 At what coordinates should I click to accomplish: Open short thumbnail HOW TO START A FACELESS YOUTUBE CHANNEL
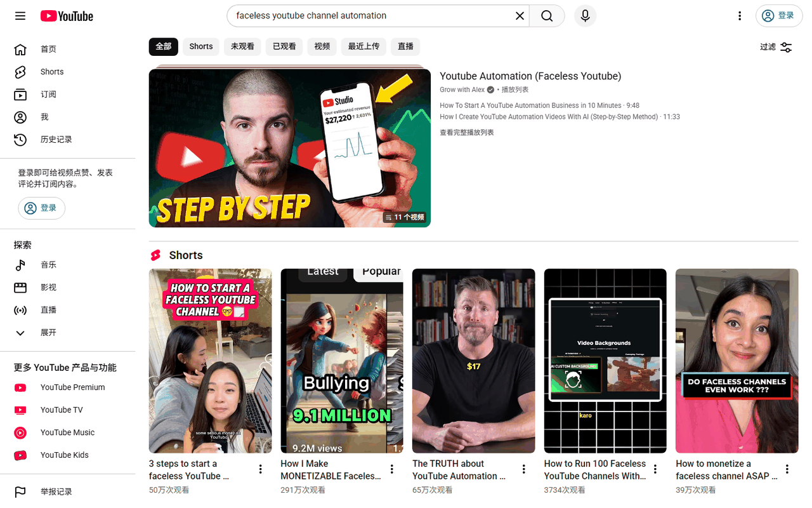(210, 361)
